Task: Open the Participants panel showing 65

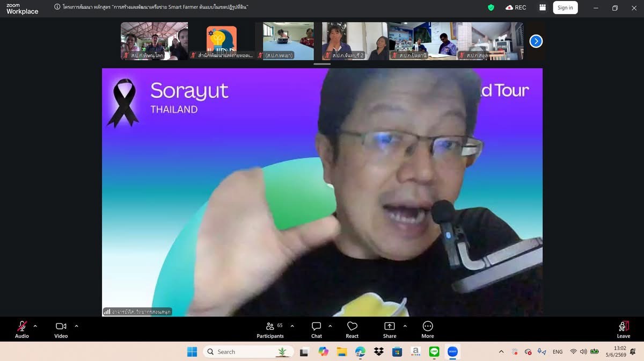Action: [270, 329]
